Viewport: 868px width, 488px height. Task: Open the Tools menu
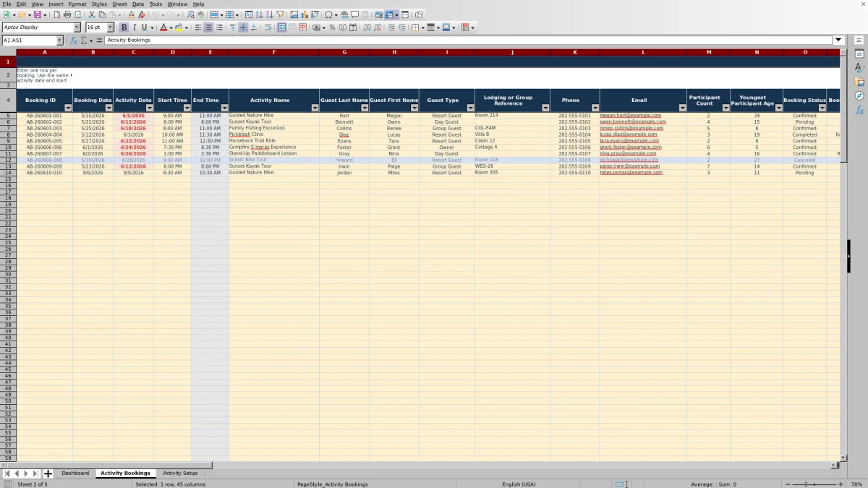point(156,4)
